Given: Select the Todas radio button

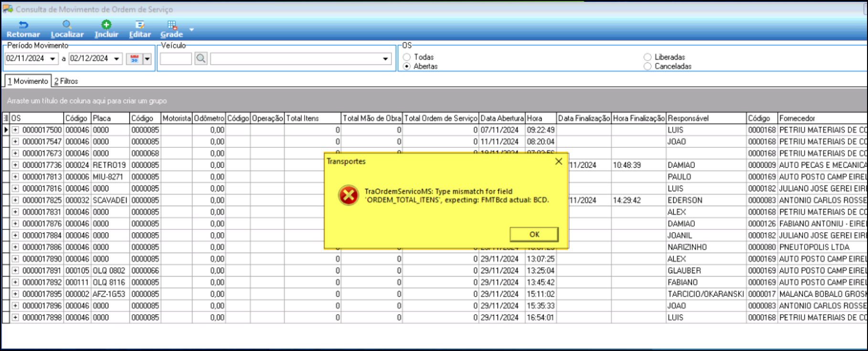Looking at the screenshot, I should (x=407, y=57).
